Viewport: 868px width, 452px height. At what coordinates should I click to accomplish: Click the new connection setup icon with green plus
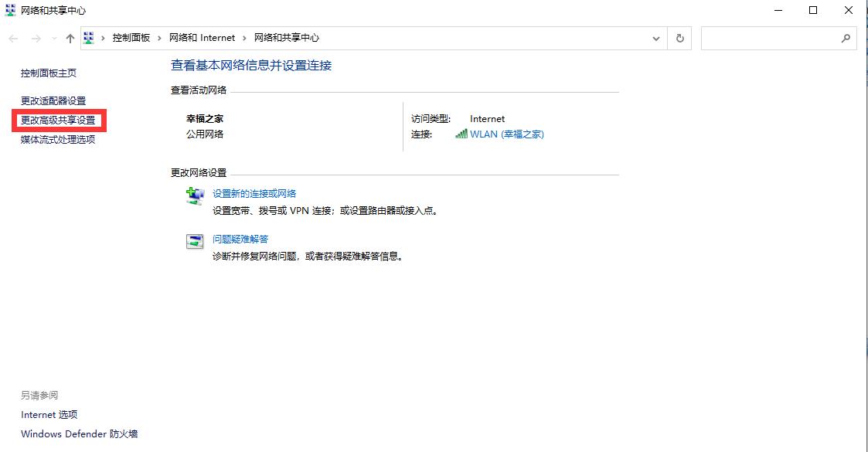click(196, 195)
